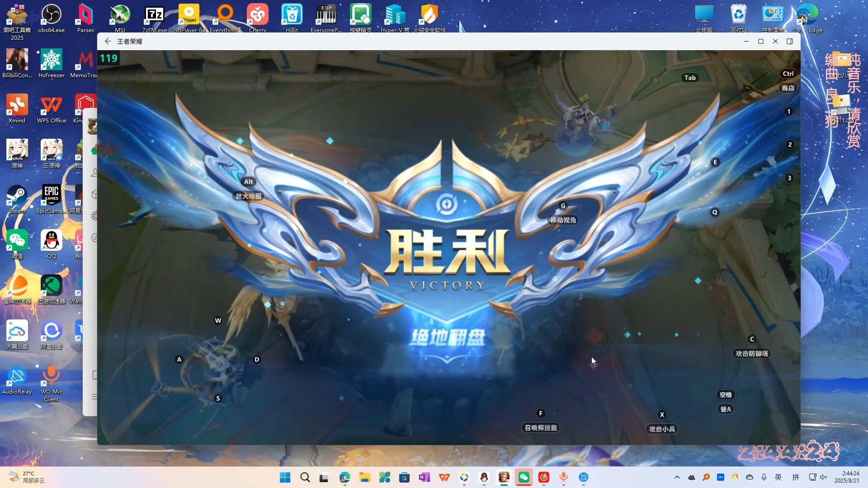This screenshot has width=868, height=488.
Task: Open Parsec desktop shortcut
Action: (85, 19)
